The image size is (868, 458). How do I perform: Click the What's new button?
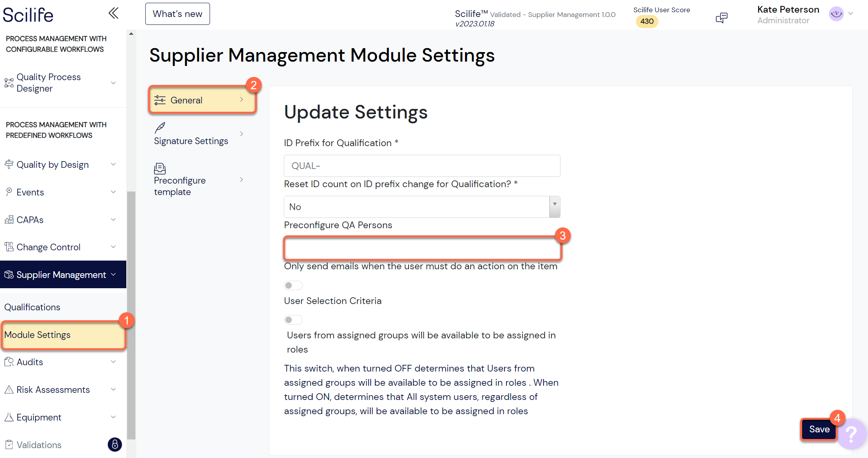(x=177, y=14)
